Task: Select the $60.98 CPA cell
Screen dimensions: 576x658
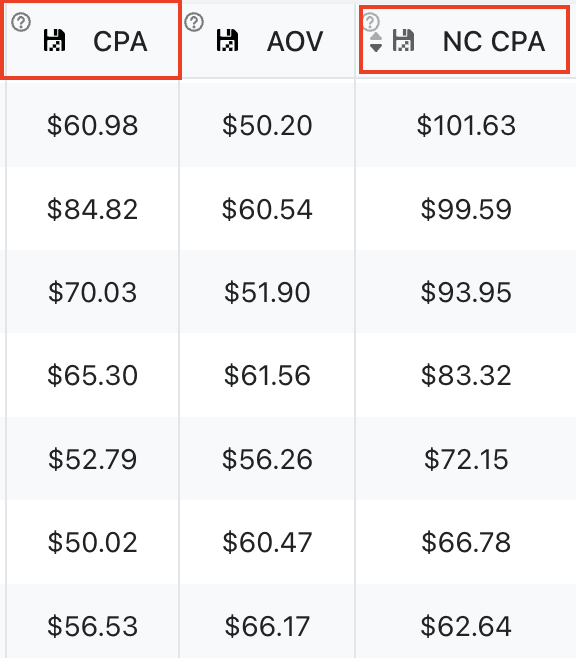Action: click(x=92, y=125)
